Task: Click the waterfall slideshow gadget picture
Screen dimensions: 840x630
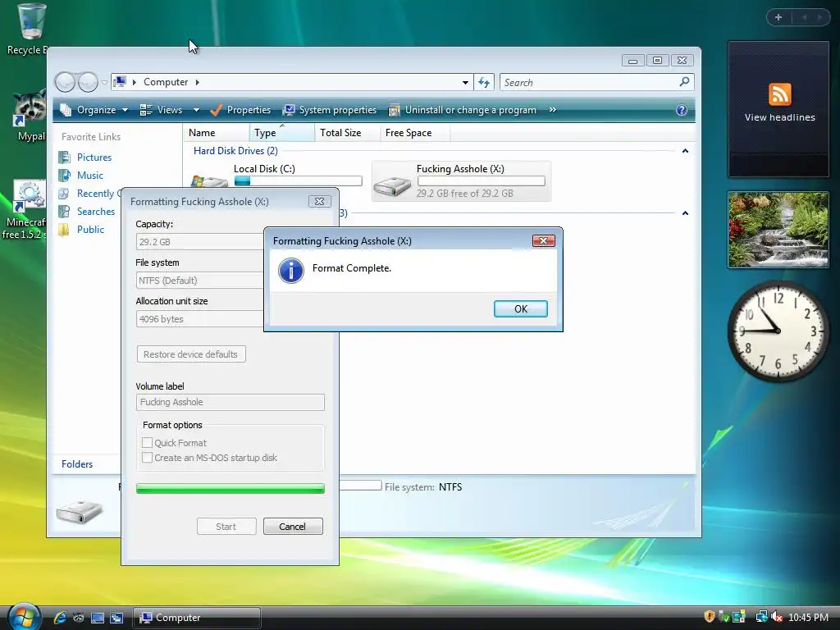Action: click(778, 230)
